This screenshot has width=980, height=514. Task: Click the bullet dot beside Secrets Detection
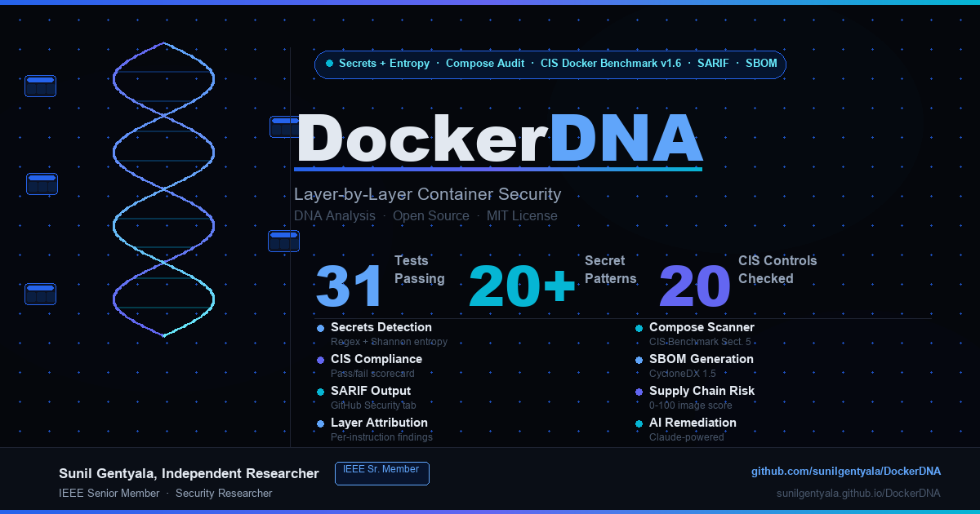point(320,328)
